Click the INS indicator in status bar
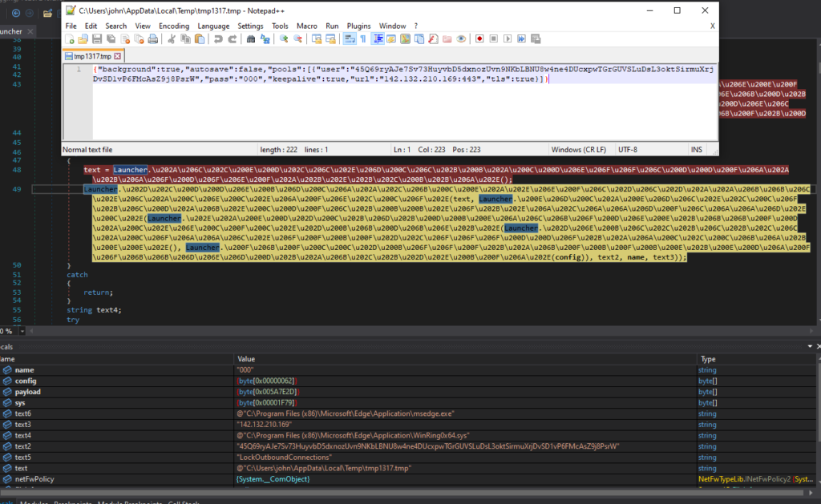The height and width of the screenshot is (504, 821). pyautogui.click(x=697, y=150)
